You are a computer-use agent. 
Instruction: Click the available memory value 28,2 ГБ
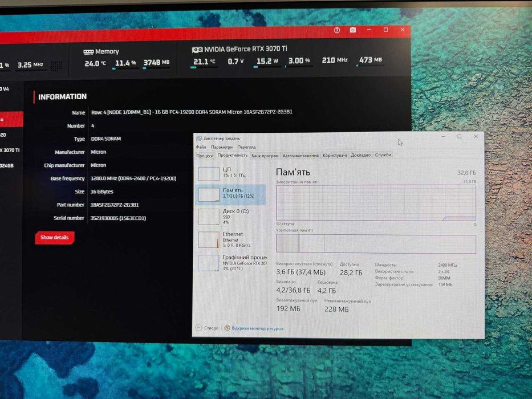click(351, 273)
